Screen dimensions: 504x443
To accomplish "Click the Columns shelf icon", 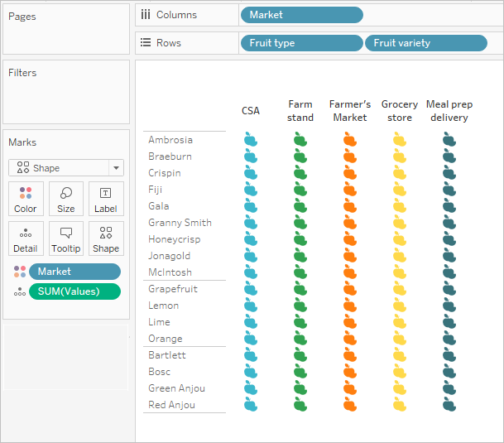I will coord(146,14).
